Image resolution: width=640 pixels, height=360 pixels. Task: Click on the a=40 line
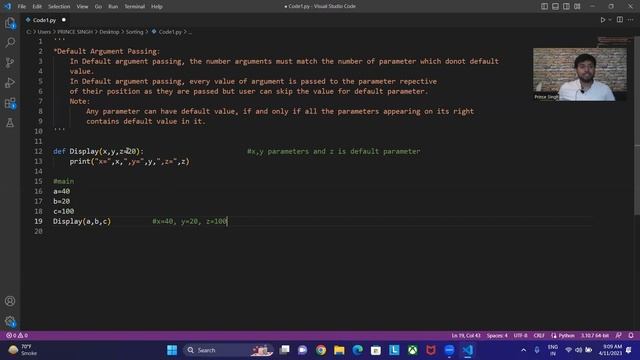(61, 191)
